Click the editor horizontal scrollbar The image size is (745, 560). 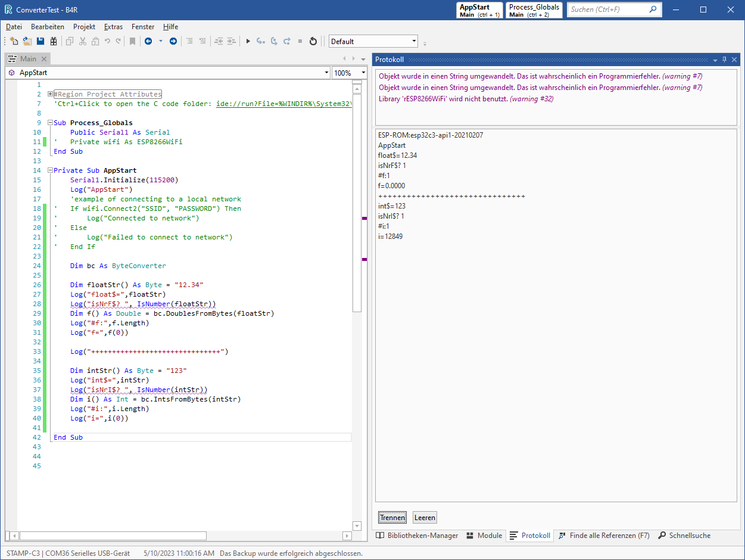[x=113, y=536]
